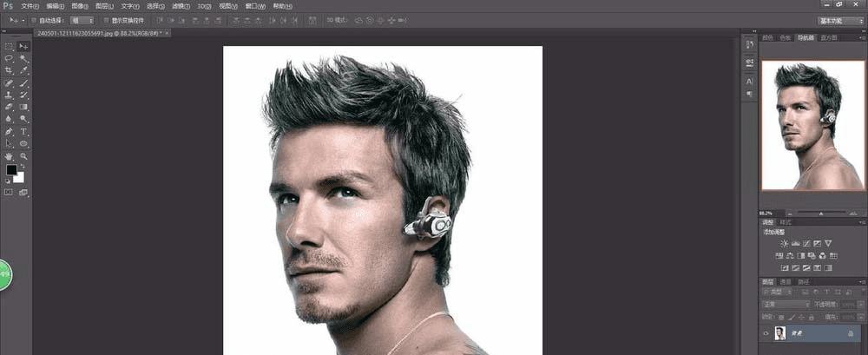Switch to the 样式 tab

tap(786, 222)
